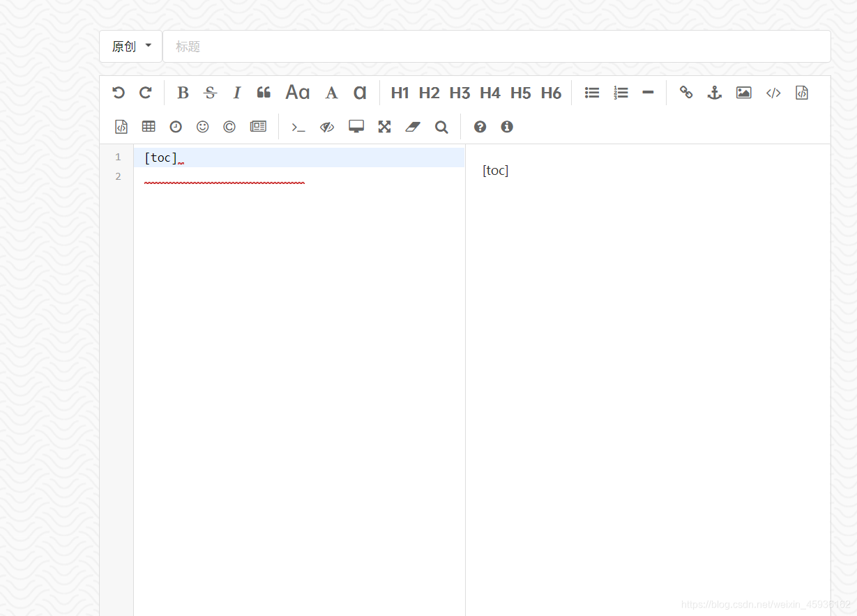Toggle bold formatting
This screenshot has width=857, height=616.
coord(183,93)
